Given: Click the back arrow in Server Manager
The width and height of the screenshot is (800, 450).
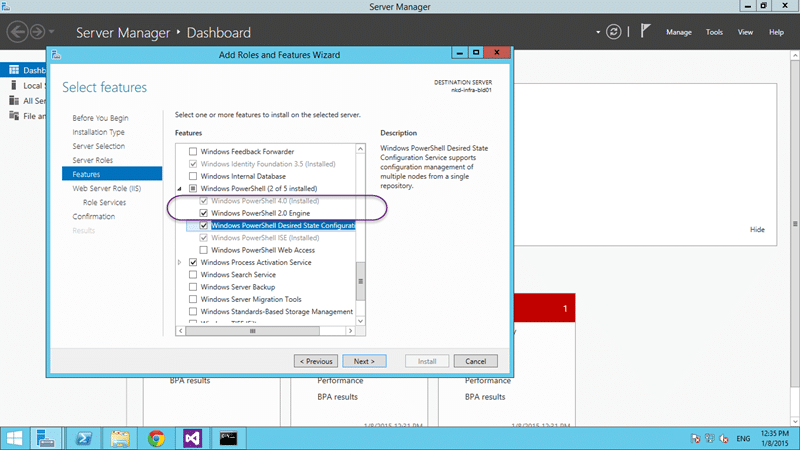Looking at the screenshot, I should pos(17,32).
